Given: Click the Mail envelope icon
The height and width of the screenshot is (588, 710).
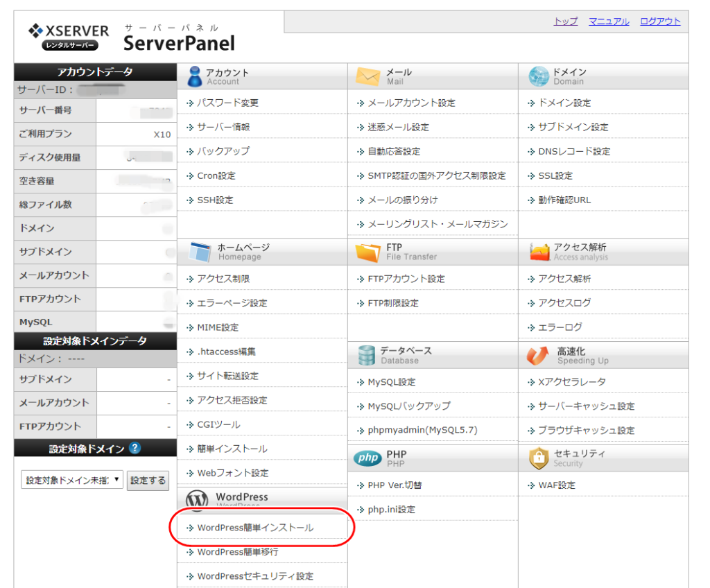Looking at the screenshot, I should (367, 76).
